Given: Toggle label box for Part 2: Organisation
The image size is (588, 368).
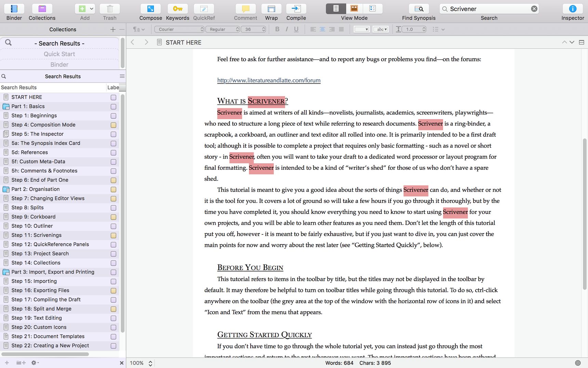Looking at the screenshot, I should coord(113,190).
